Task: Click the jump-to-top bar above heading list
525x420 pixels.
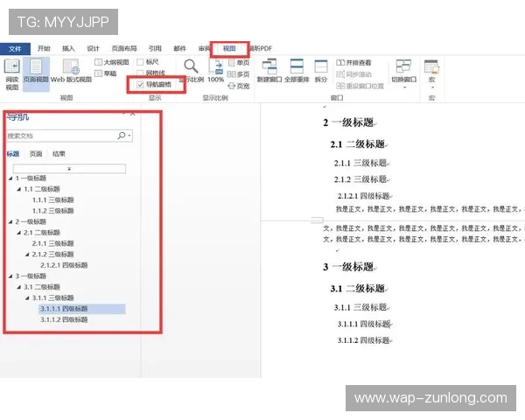Action: [69, 169]
